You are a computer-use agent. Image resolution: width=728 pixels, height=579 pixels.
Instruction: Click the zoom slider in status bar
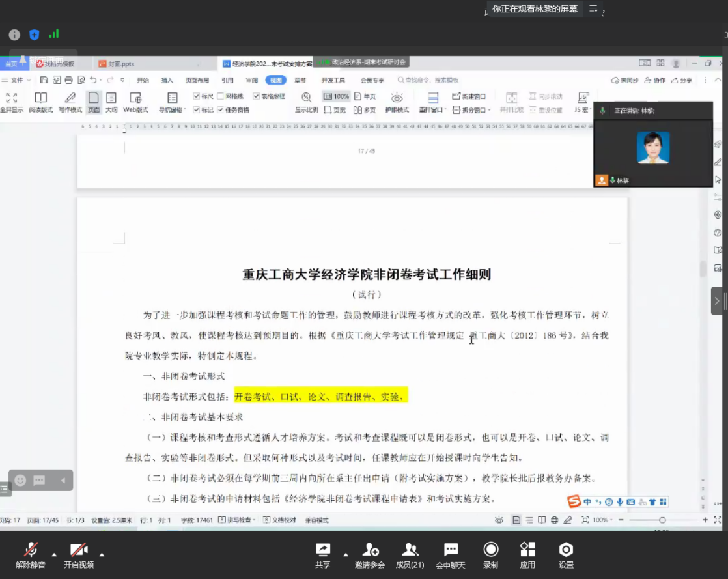(662, 520)
